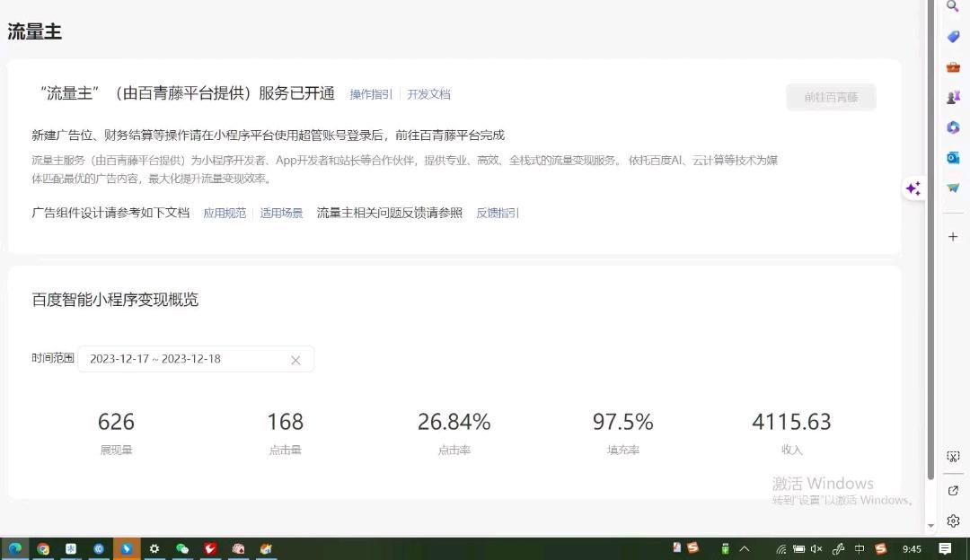The width and height of the screenshot is (970, 560).
Task: Click the 时间范围 label
Action: [x=53, y=358]
